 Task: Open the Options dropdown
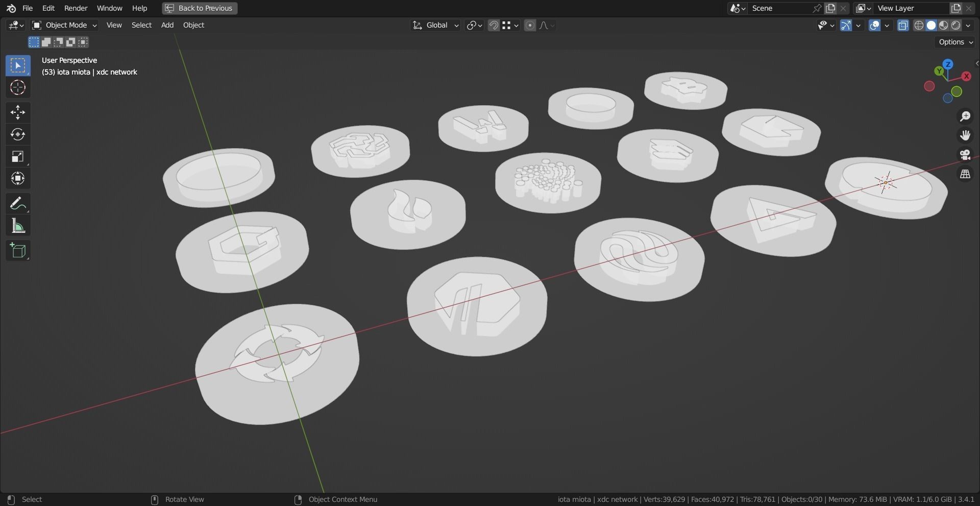click(x=956, y=42)
